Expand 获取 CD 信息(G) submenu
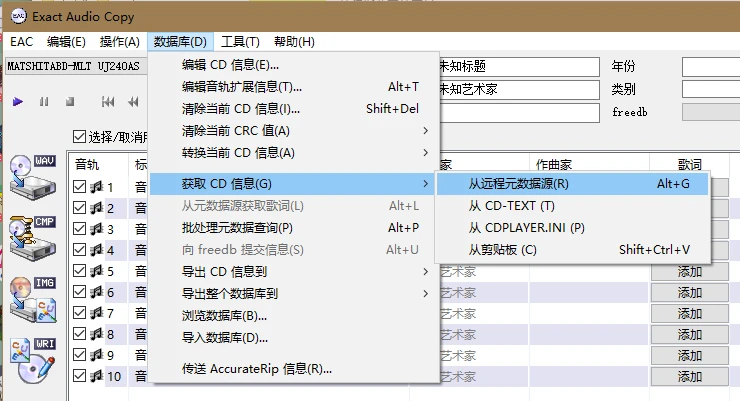This screenshot has width=740, height=401. pos(294,184)
